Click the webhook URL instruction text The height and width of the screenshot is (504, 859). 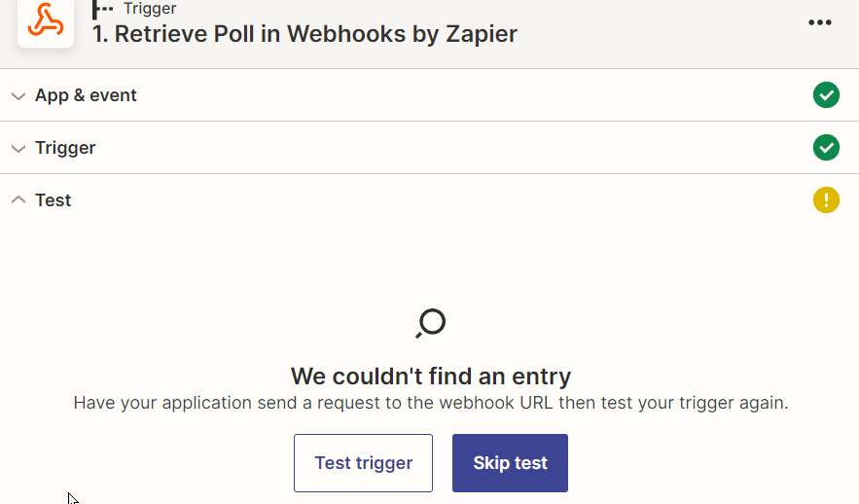431,403
